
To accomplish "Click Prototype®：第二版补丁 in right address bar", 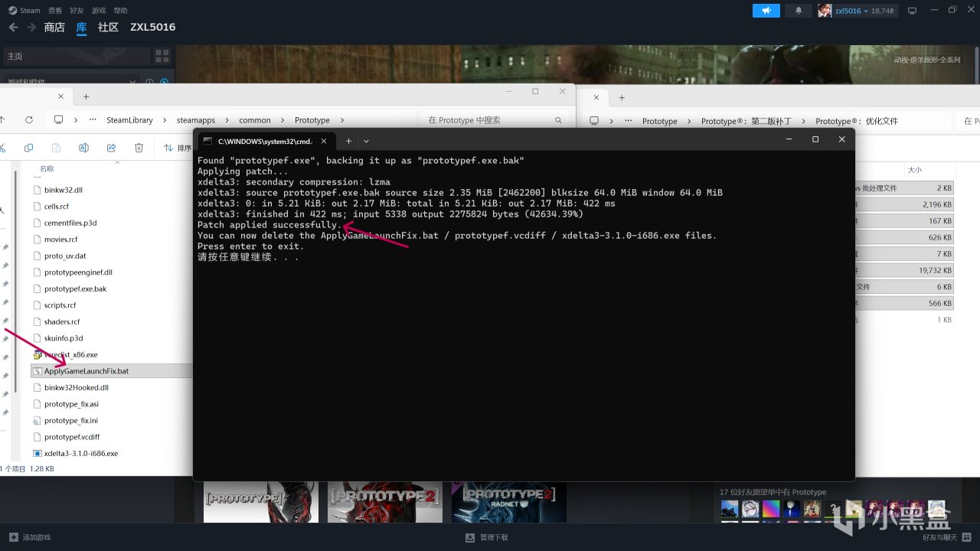I will pyautogui.click(x=746, y=121).
